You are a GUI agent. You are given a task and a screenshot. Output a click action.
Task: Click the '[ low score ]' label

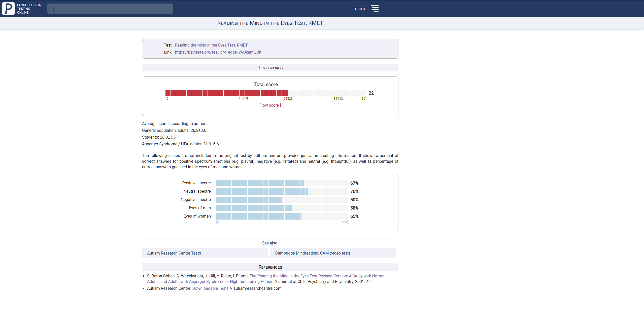click(x=270, y=105)
